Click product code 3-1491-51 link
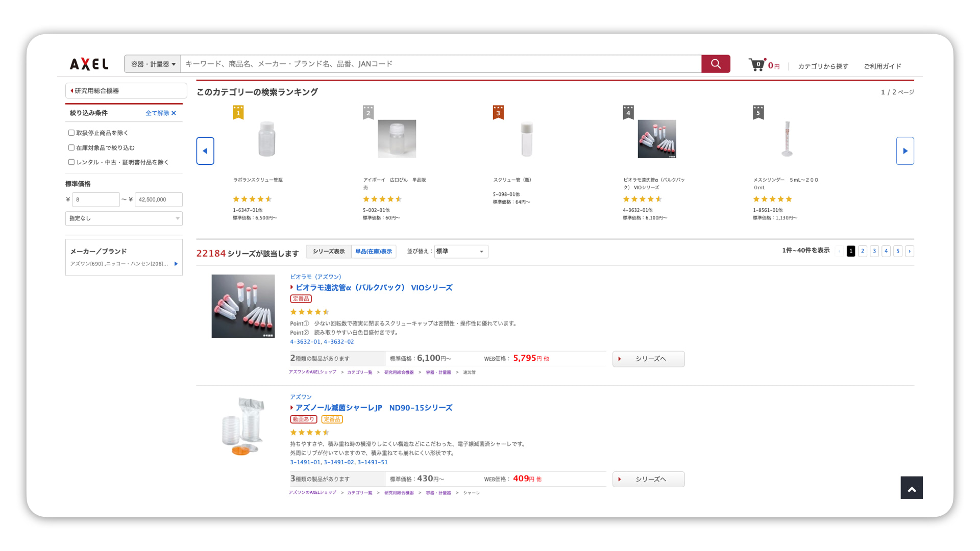The height and width of the screenshot is (551, 980). click(x=373, y=462)
